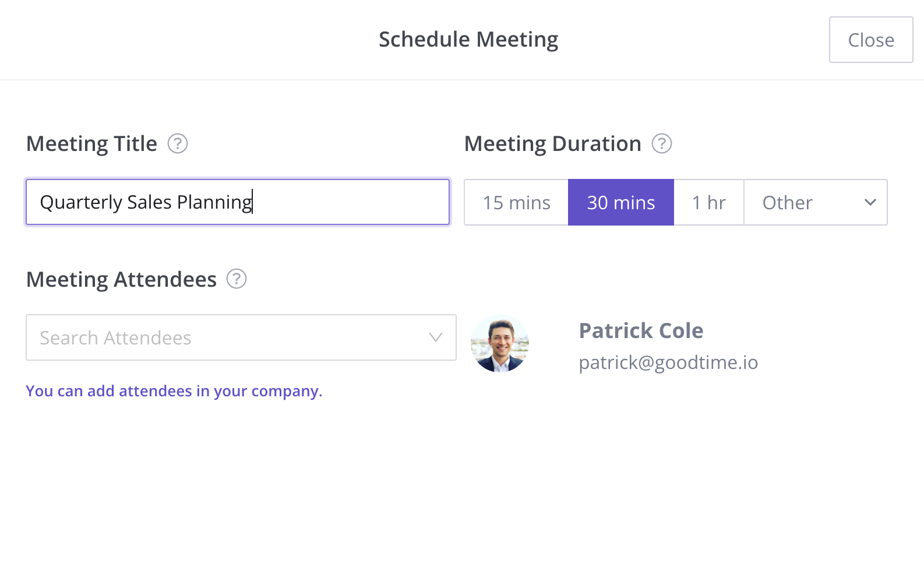The height and width of the screenshot is (570, 924).
Task: Click the Meeting Title label
Action: 91,143
